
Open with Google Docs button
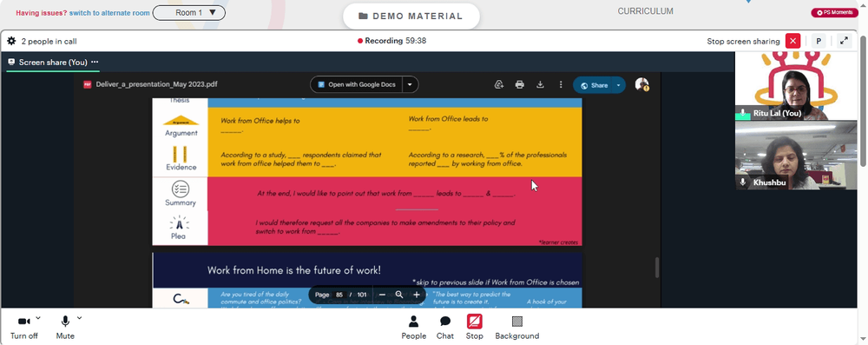(357, 85)
